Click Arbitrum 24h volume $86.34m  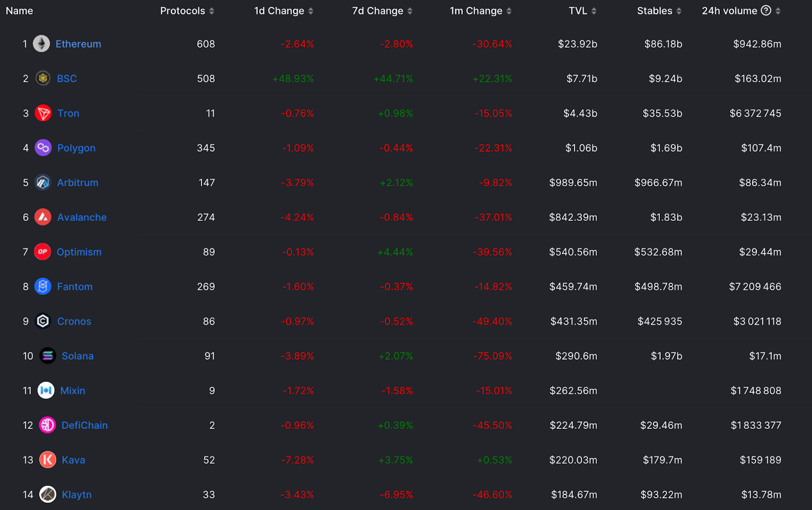click(x=760, y=183)
